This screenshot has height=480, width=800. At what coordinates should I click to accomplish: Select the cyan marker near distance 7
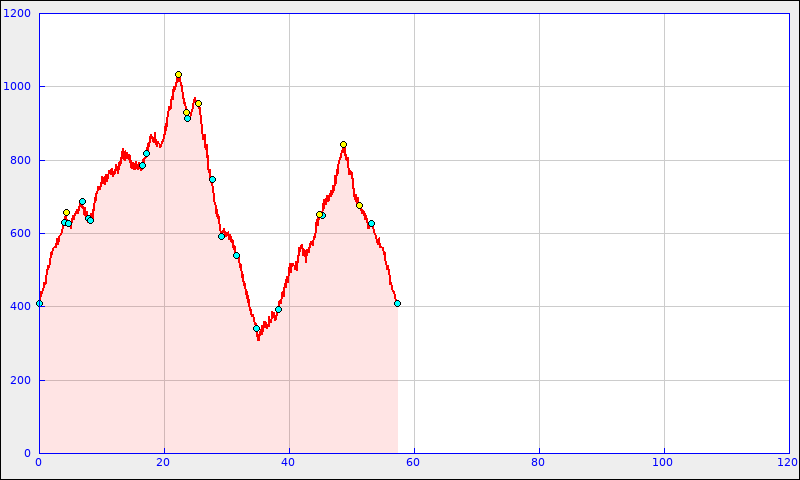click(x=82, y=201)
